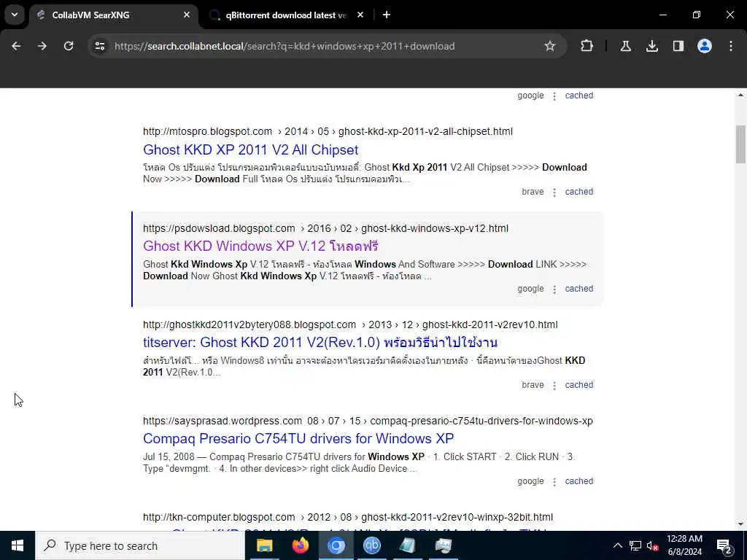
Task: Expand the tab search dropdown
Action: tap(15, 15)
